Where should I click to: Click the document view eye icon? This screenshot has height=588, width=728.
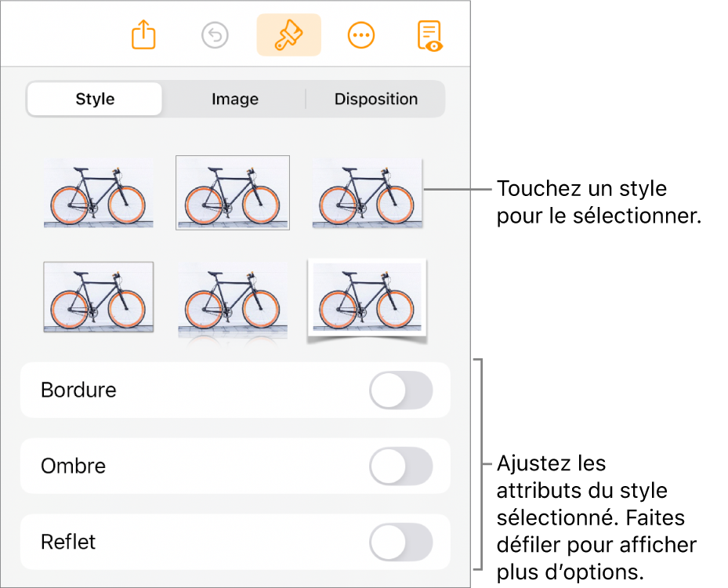pos(429,36)
